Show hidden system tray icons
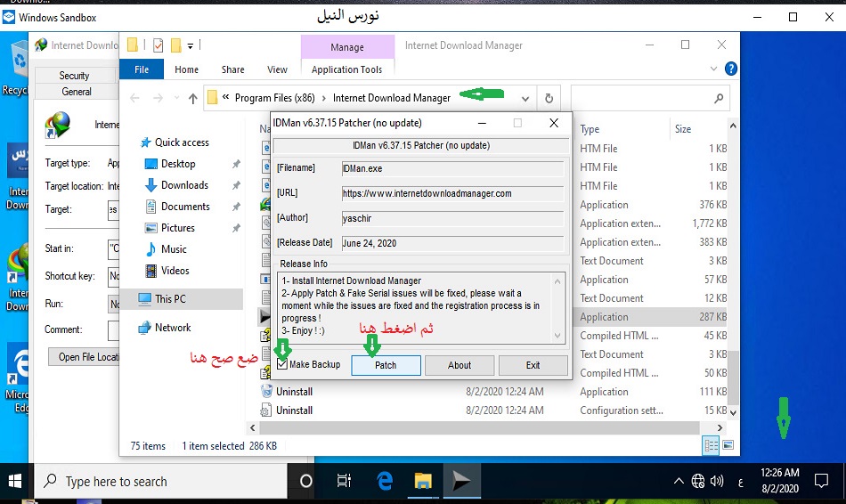The height and width of the screenshot is (504, 846). coord(679,481)
